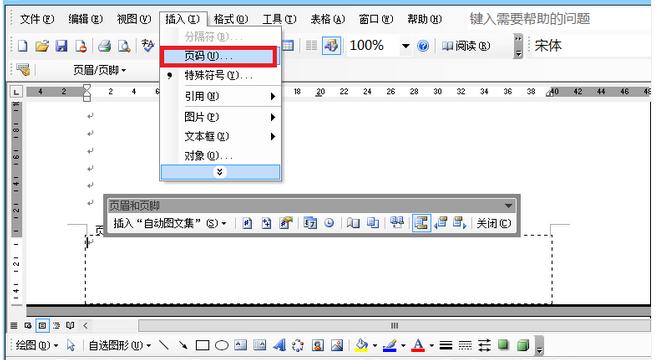Click the Shadow Style green icon
Screen dimensions: 656x360
(503, 345)
